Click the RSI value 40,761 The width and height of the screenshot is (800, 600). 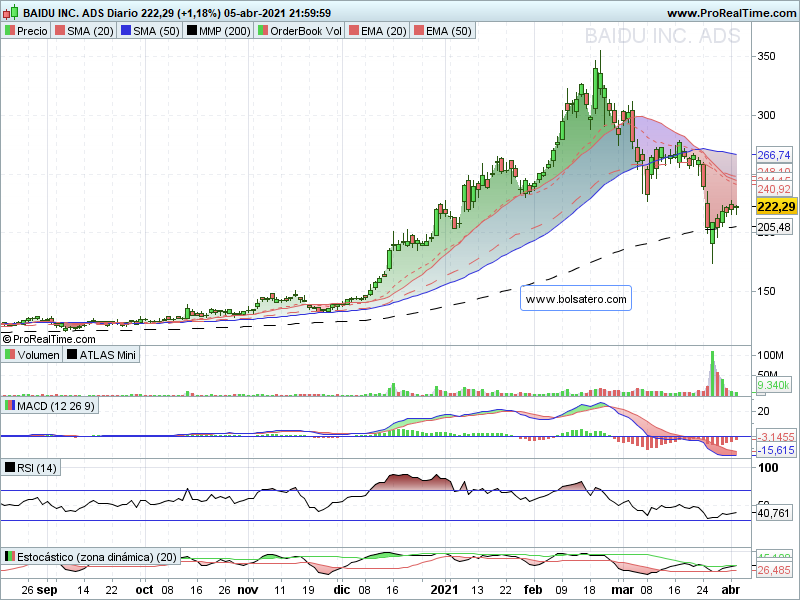(774, 513)
